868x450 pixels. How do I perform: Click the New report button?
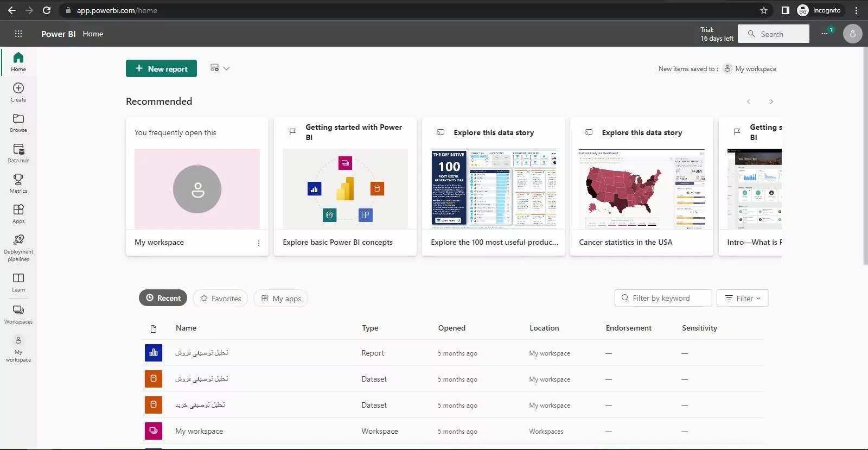tap(161, 69)
